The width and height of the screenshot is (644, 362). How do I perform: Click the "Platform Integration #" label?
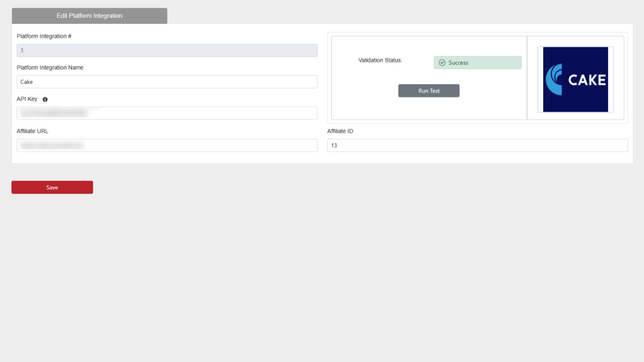point(44,36)
